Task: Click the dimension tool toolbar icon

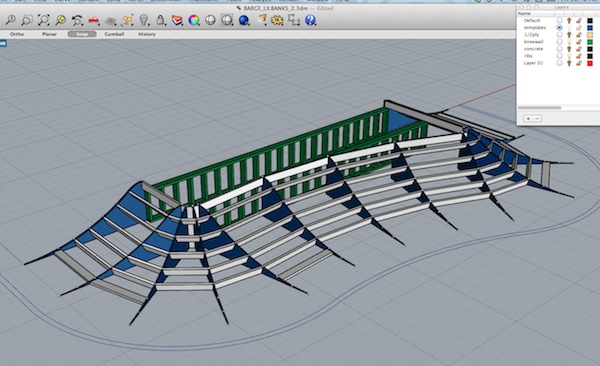Action: coord(294,20)
